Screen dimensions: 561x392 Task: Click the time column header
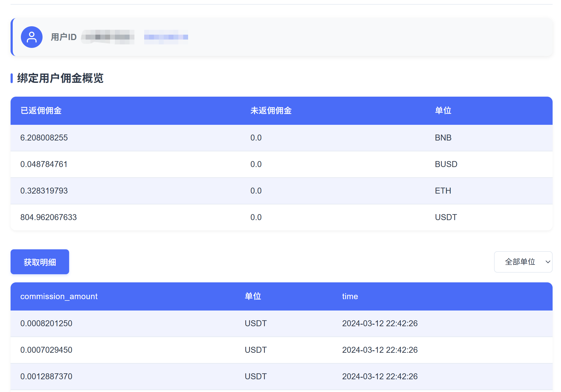(350, 296)
